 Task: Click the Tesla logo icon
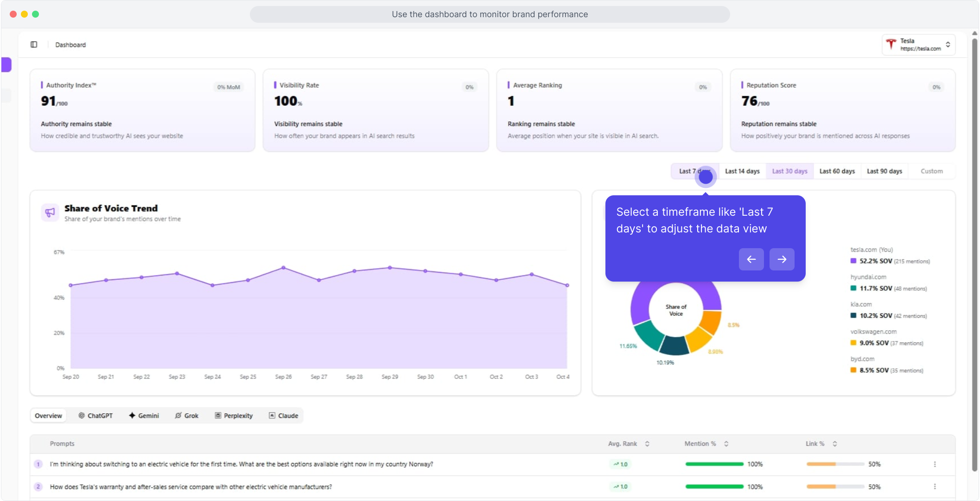tap(891, 45)
